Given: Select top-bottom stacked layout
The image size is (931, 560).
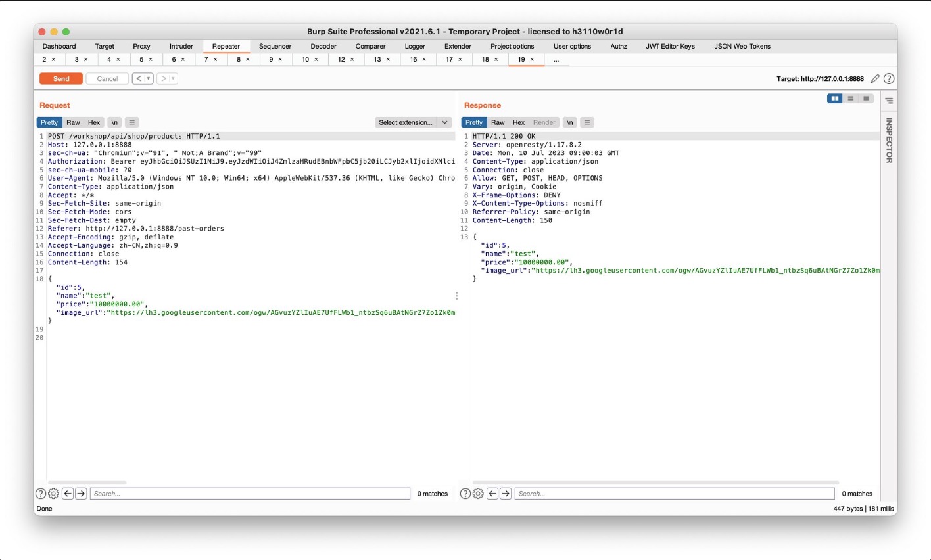Looking at the screenshot, I should tap(851, 99).
